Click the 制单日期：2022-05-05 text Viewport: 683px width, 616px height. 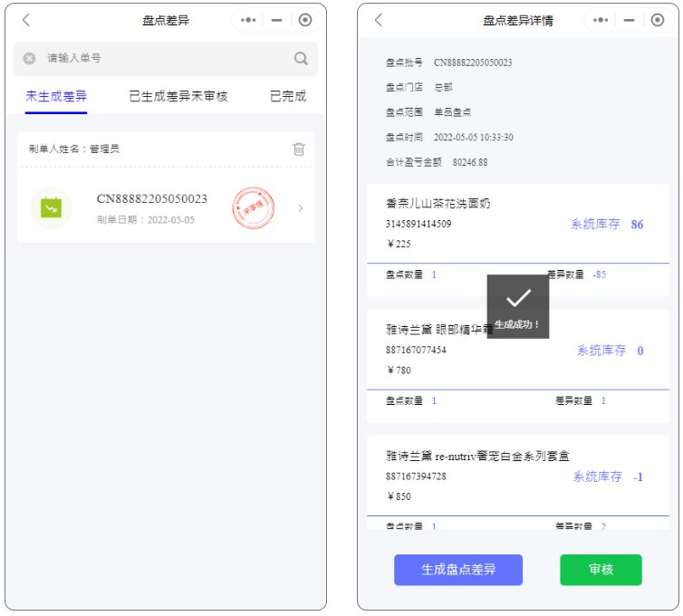click(x=146, y=219)
